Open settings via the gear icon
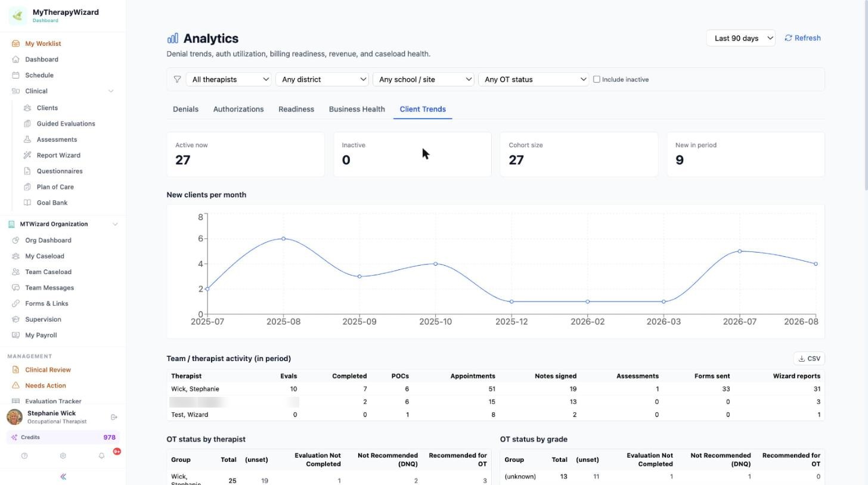 tap(63, 456)
